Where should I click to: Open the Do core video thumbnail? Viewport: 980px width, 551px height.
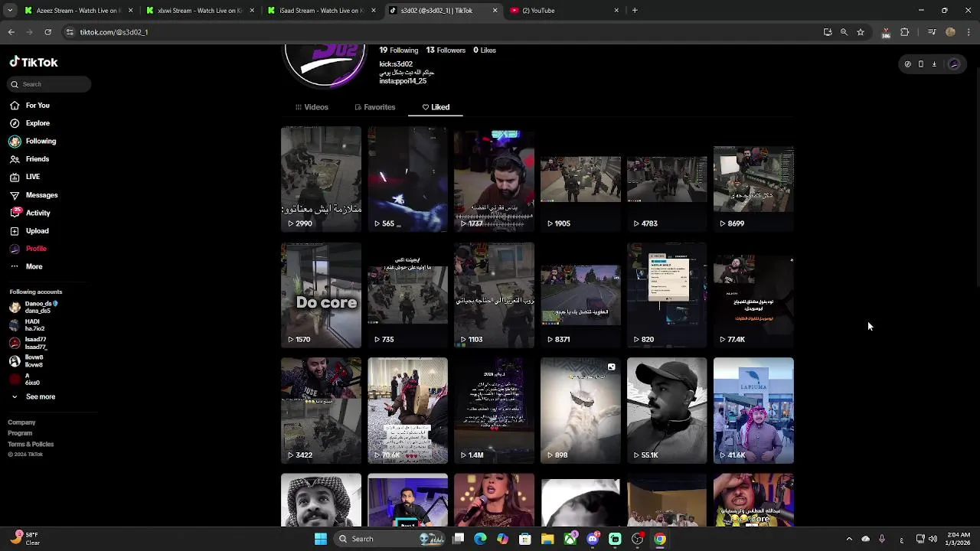pyautogui.click(x=321, y=295)
